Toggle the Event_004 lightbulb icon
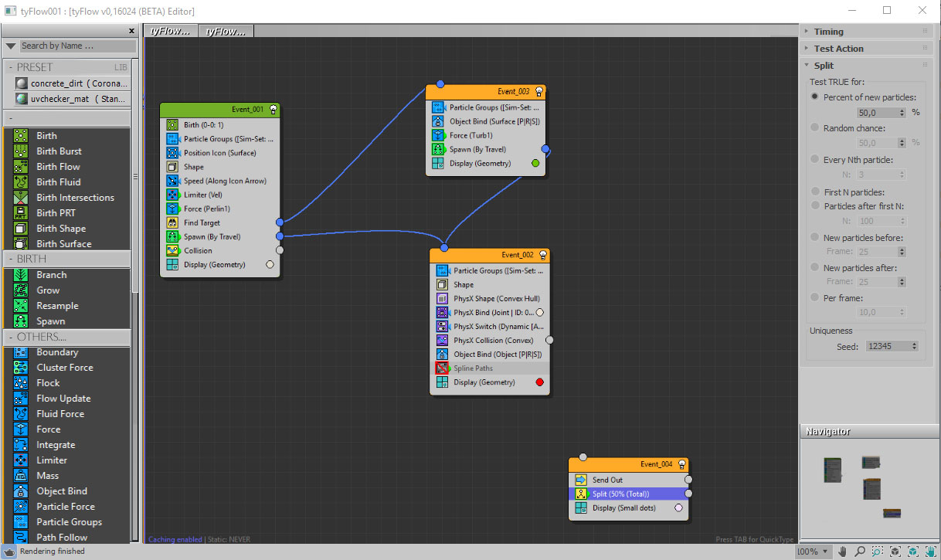941x560 pixels. (x=681, y=464)
